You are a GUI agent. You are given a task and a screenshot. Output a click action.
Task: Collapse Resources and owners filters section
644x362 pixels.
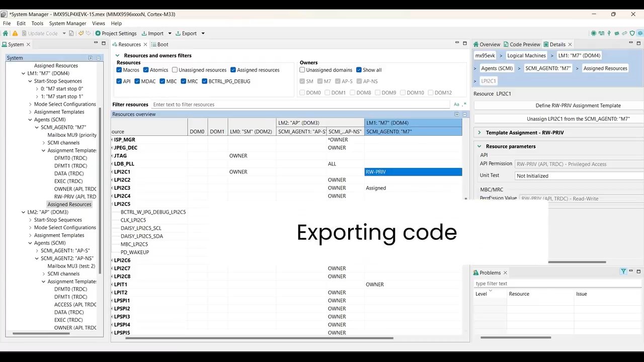[118, 56]
